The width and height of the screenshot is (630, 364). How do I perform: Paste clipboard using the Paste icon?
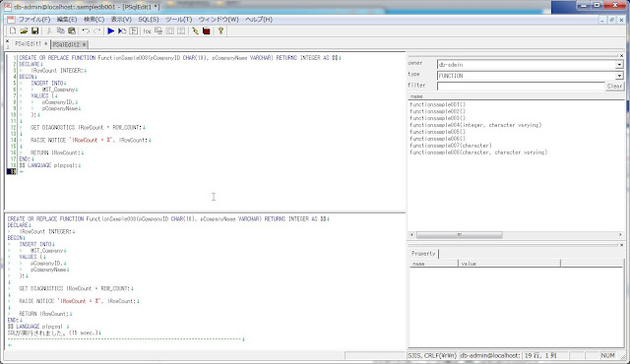(x=72, y=30)
